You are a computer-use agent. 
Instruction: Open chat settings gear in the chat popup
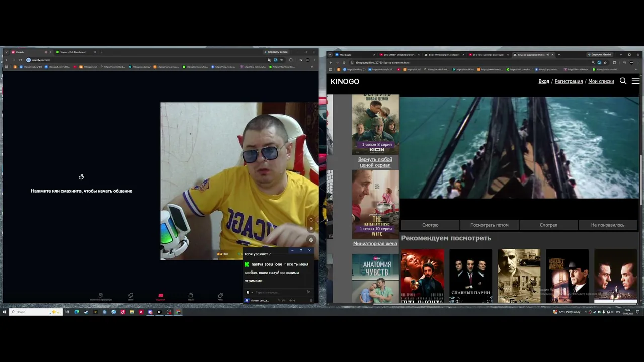[311, 301]
